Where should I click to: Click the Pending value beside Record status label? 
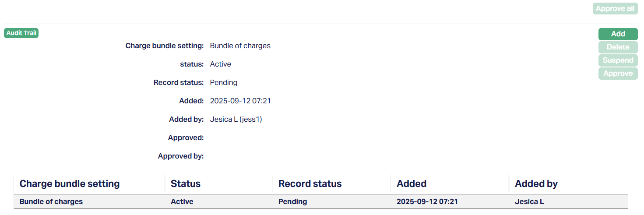(224, 83)
